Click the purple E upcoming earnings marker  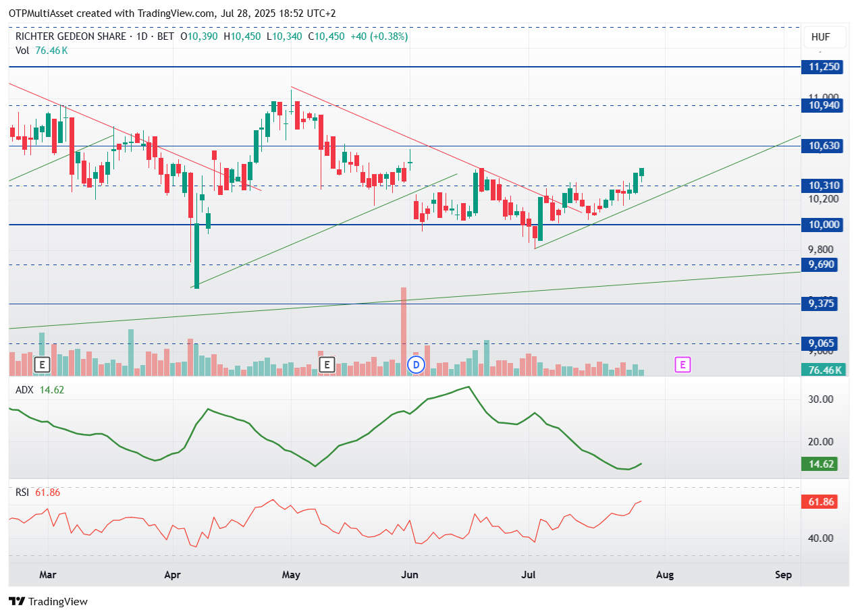[682, 365]
